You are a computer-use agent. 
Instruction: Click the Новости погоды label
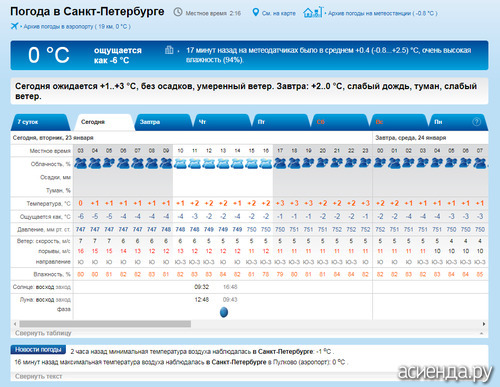click(x=38, y=349)
